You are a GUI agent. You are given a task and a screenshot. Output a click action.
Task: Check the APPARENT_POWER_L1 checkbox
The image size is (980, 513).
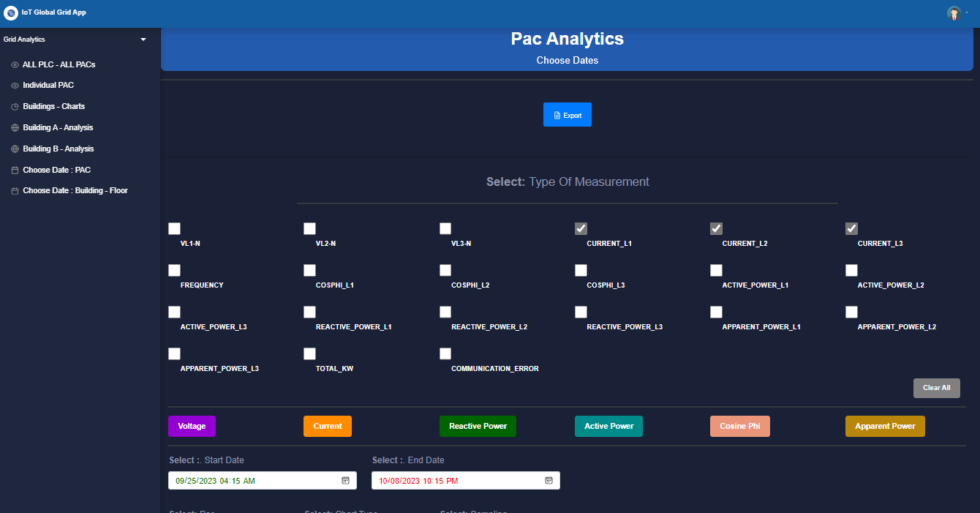point(716,312)
